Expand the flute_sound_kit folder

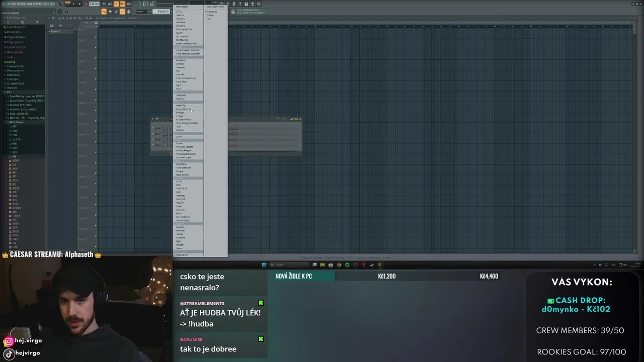[x=18, y=114]
